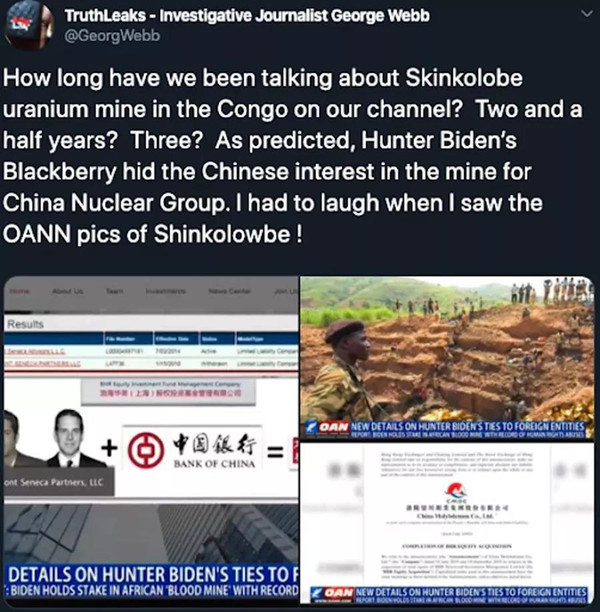
Task: Select About Us in the website nav
Action: pos(68,291)
